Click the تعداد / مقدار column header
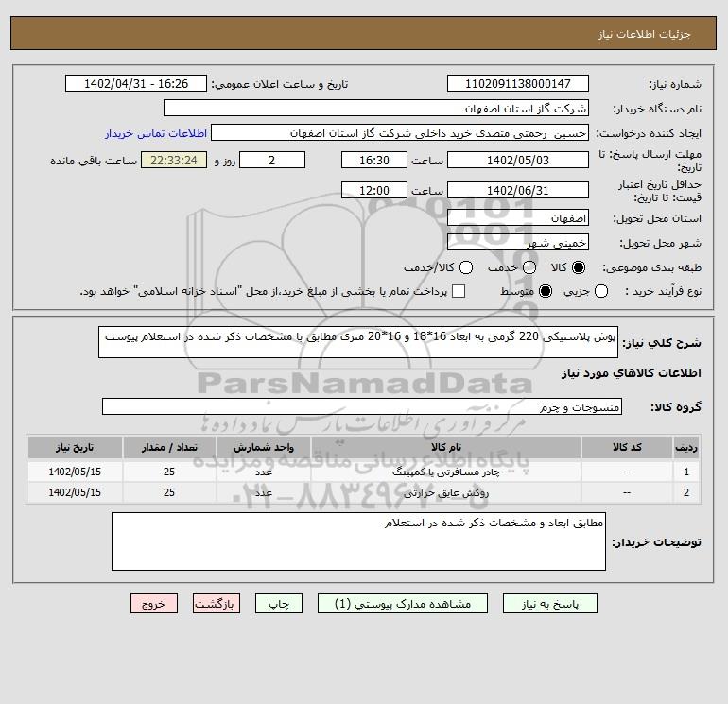This screenshot has width=728, height=704. [x=169, y=447]
